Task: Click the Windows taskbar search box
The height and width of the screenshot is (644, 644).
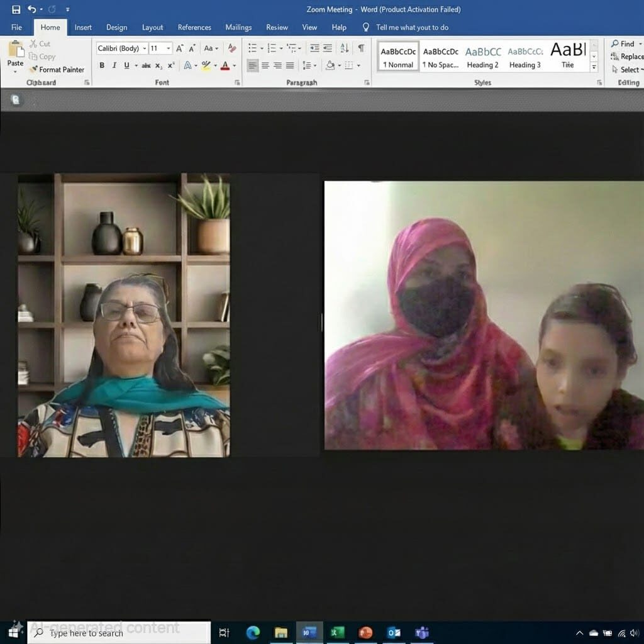Action: pyautogui.click(x=119, y=633)
